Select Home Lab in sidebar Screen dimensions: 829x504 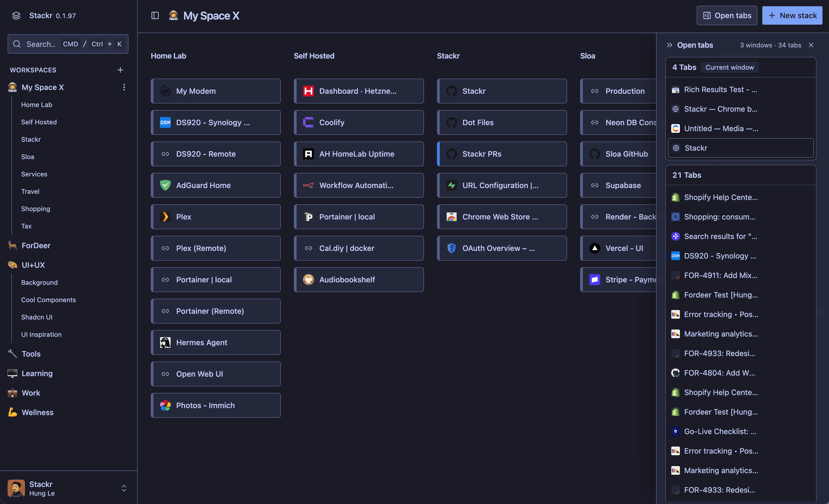(37, 105)
